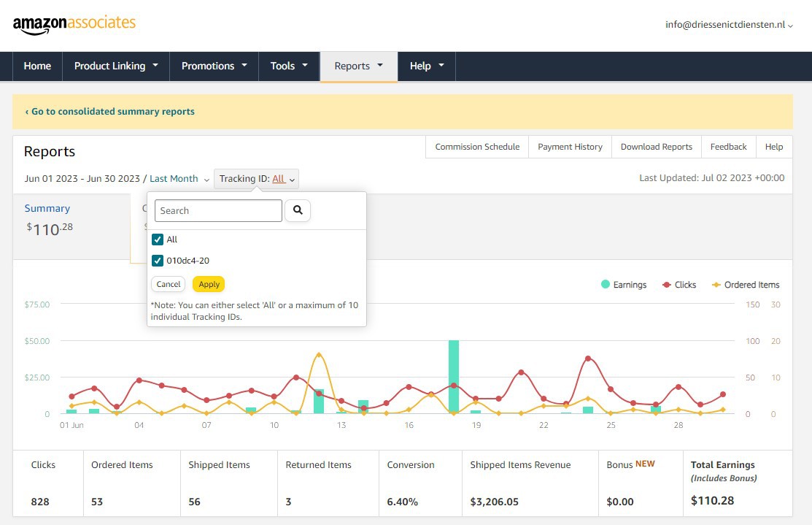Click the Amazon Associates logo
This screenshot has height=525, width=812.
pos(74,24)
